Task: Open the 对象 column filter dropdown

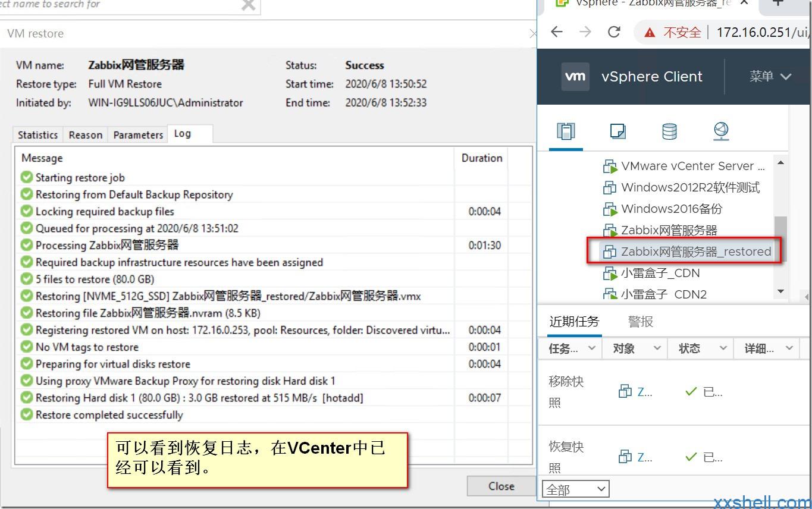Action: click(x=657, y=348)
